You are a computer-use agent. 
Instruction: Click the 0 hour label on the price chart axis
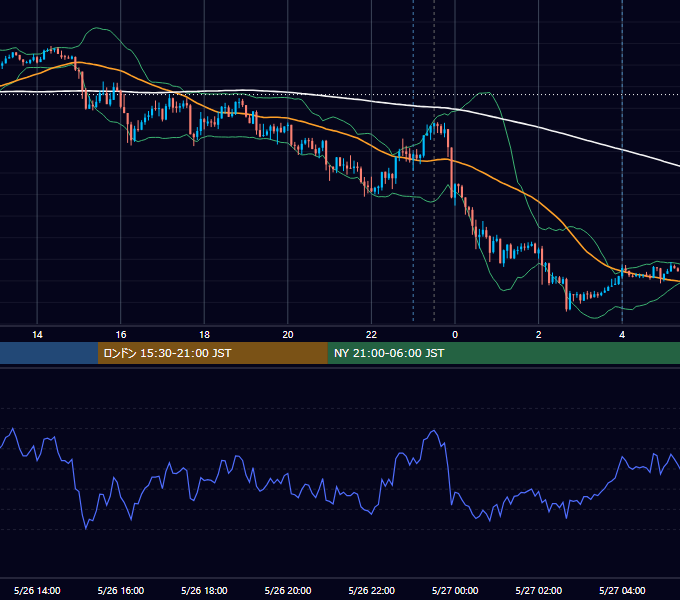pyautogui.click(x=455, y=335)
